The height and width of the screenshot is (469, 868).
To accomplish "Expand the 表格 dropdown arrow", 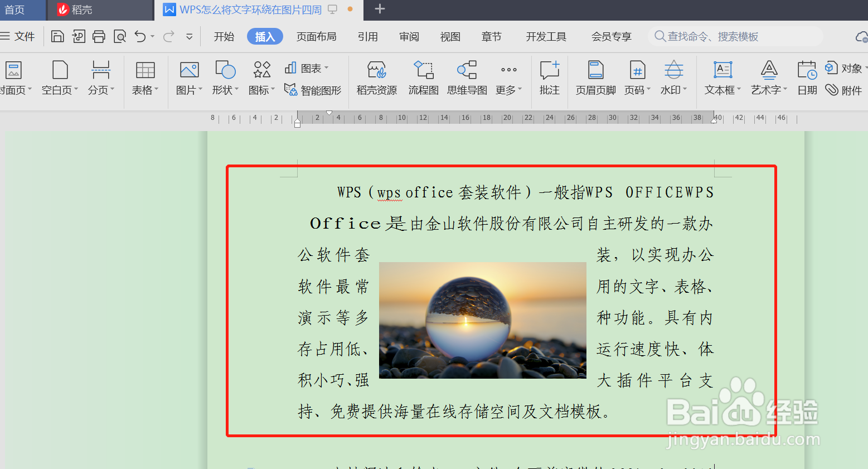I will pyautogui.click(x=156, y=89).
